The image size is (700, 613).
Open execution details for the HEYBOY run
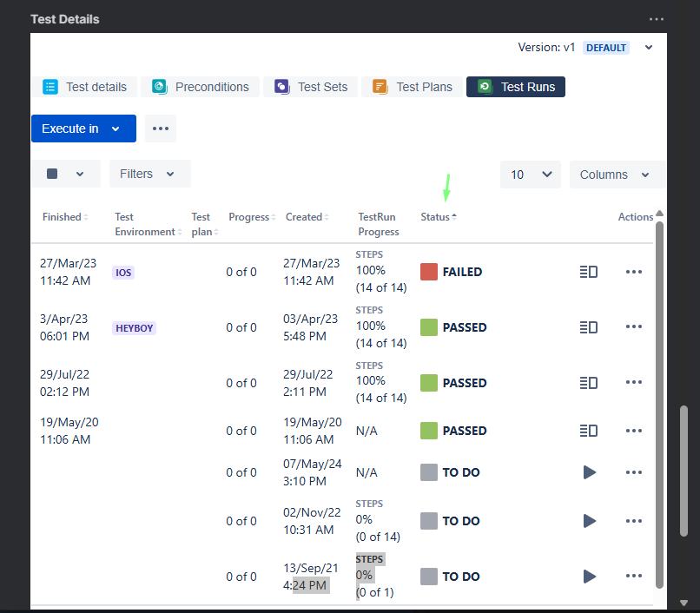[x=589, y=327]
